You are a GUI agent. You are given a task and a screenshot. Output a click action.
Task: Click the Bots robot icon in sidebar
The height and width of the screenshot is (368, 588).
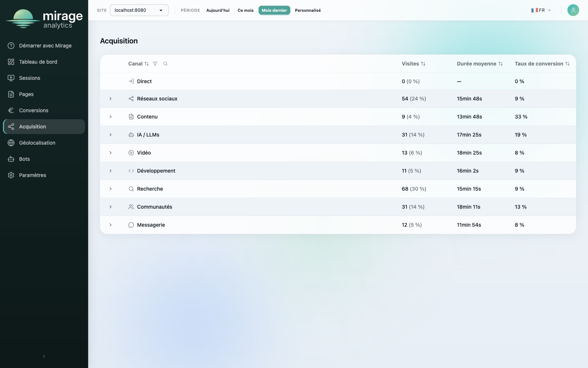(x=11, y=159)
